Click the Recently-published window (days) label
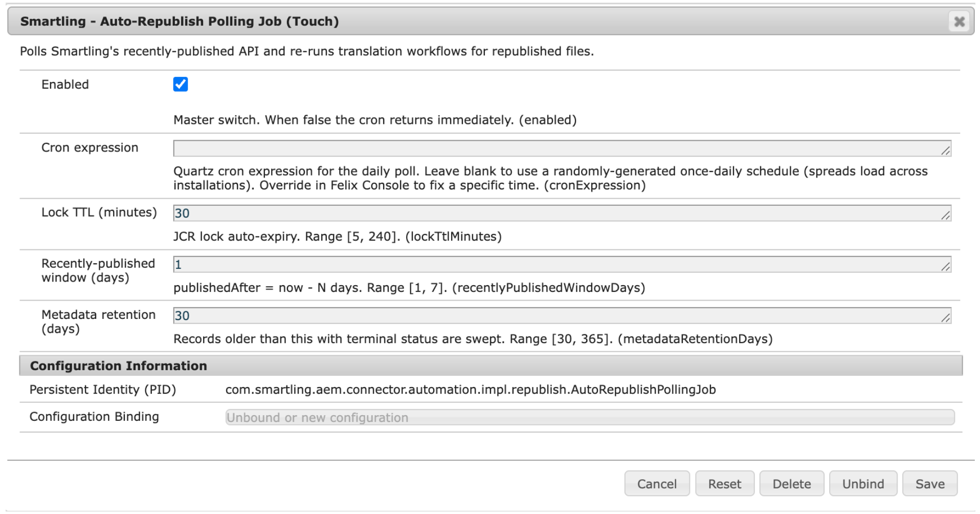 tap(98, 270)
